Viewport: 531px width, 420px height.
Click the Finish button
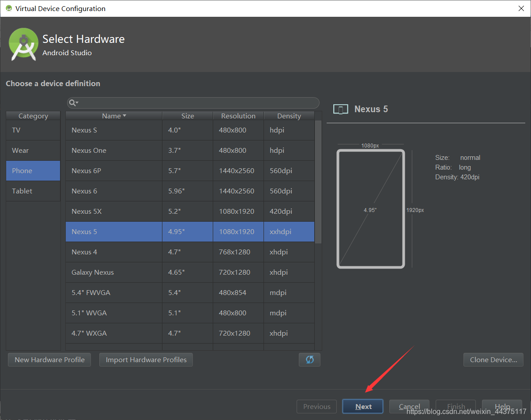[456, 406]
